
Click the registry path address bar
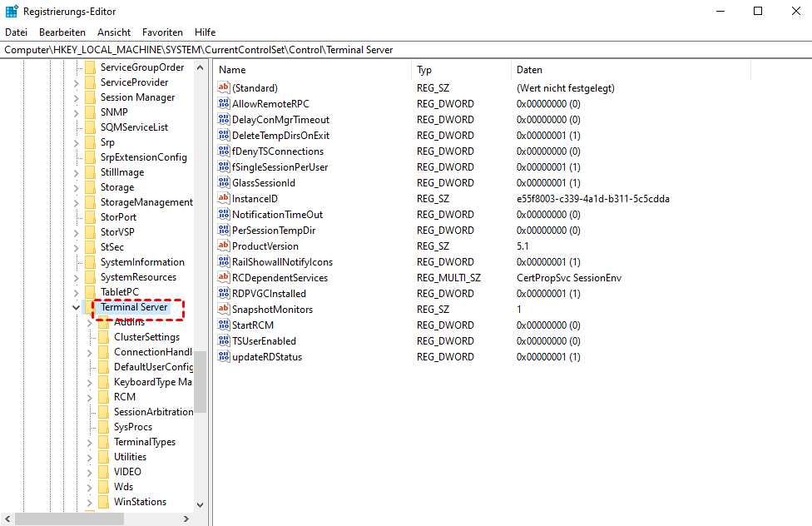point(406,50)
